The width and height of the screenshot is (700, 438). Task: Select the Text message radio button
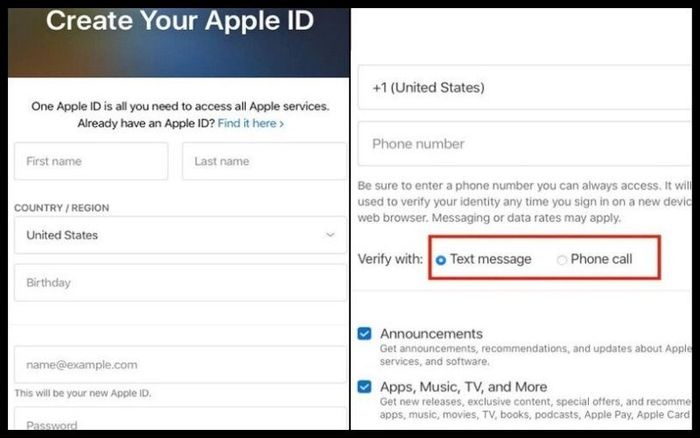(441, 260)
